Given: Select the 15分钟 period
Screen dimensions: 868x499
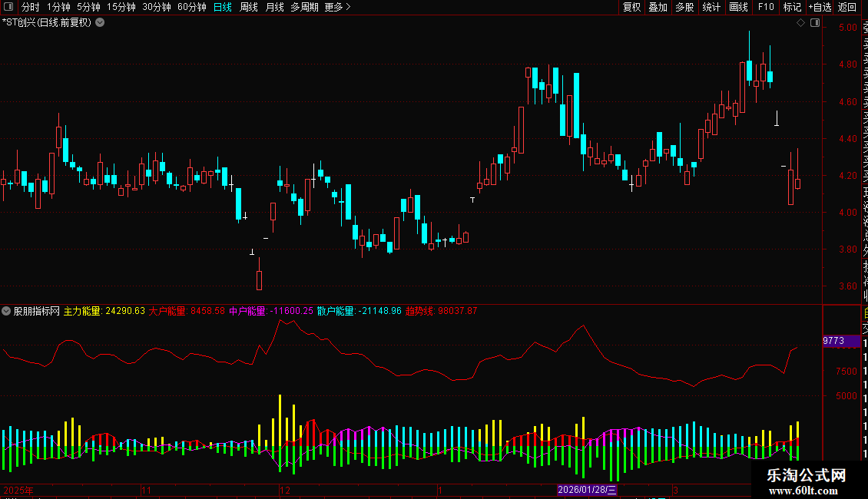Looking at the screenshot, I should coord(121,7).
